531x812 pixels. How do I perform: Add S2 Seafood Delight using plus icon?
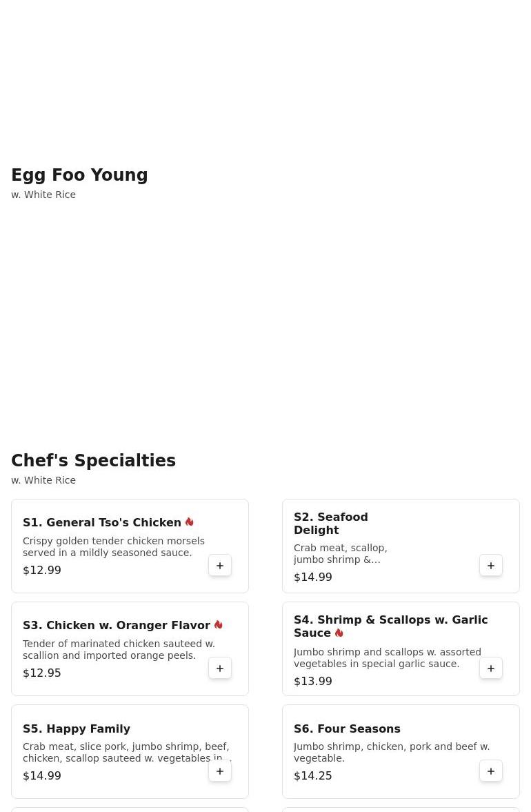point(491,566)
